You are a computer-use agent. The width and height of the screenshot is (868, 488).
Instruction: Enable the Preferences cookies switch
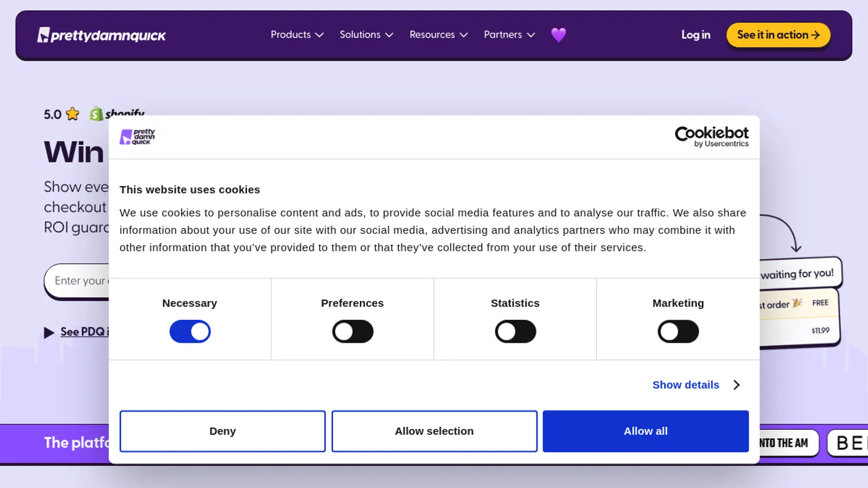point(353,331)
